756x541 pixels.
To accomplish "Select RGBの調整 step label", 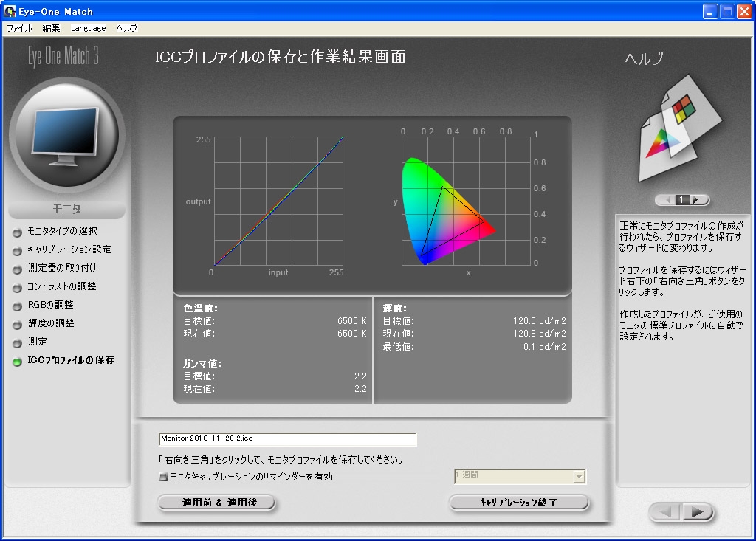I will [x=51, y=305].
